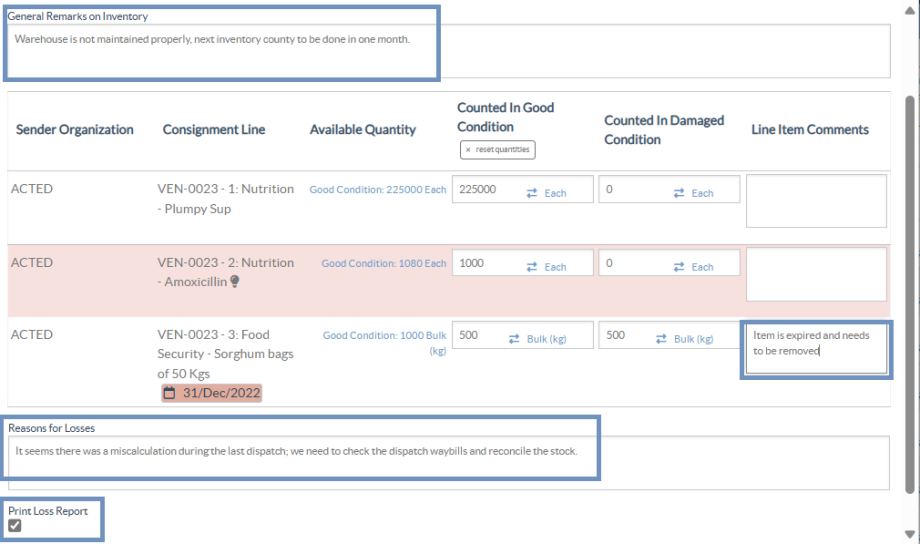
Task: Click Bulk (kg) unit for Sorghum good count
Action: click(546, 339)
